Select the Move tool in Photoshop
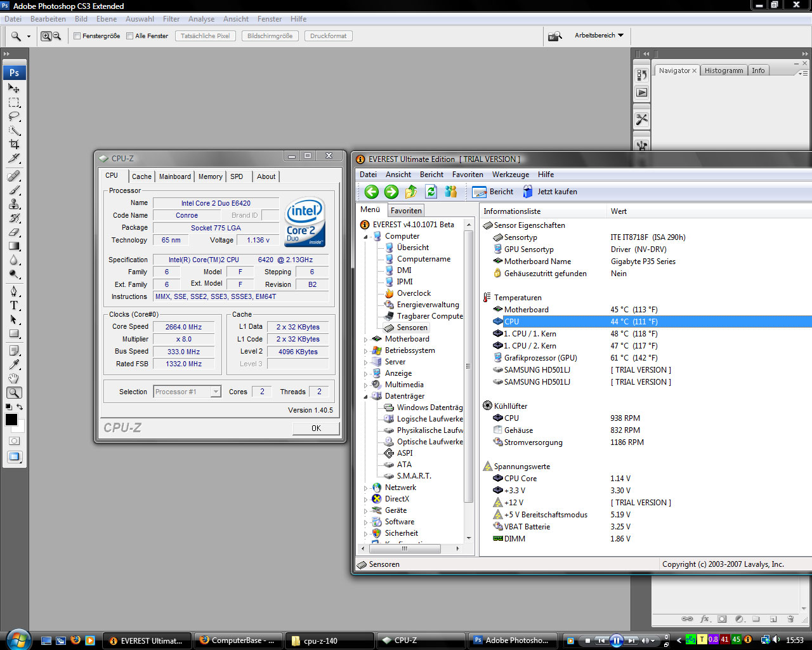This screenshot has height=650, width=812. click(x=14, y=88)
